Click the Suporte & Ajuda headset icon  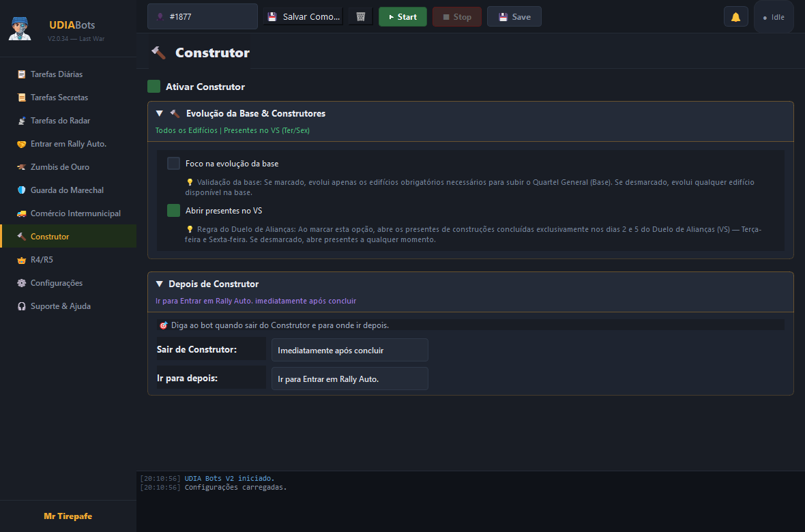22,306
